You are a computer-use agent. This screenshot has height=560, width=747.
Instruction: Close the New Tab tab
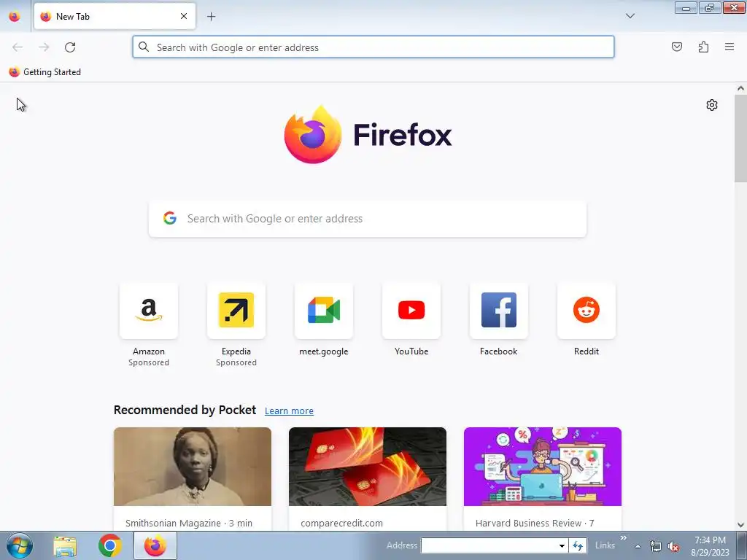click(x=184, y=16)
